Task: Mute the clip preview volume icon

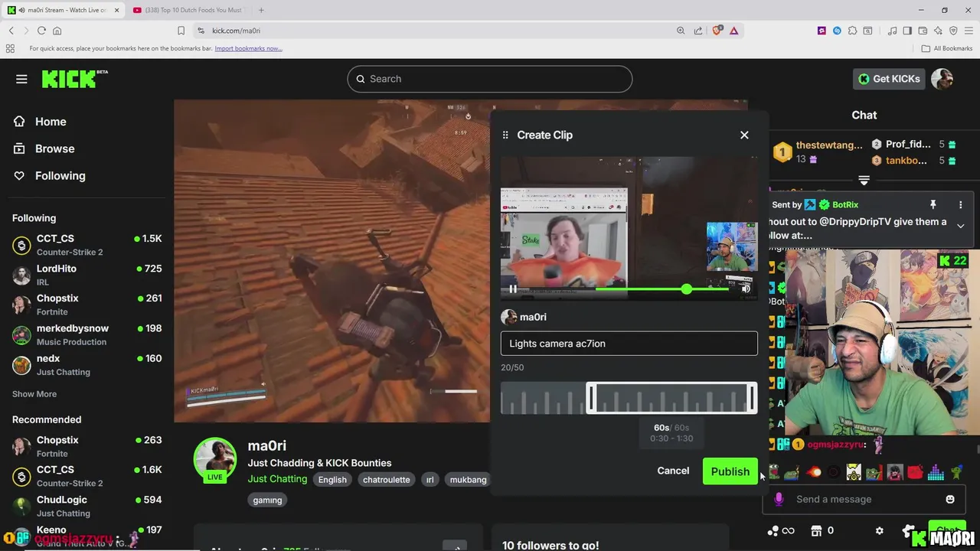Action: (x=746, y=289)
